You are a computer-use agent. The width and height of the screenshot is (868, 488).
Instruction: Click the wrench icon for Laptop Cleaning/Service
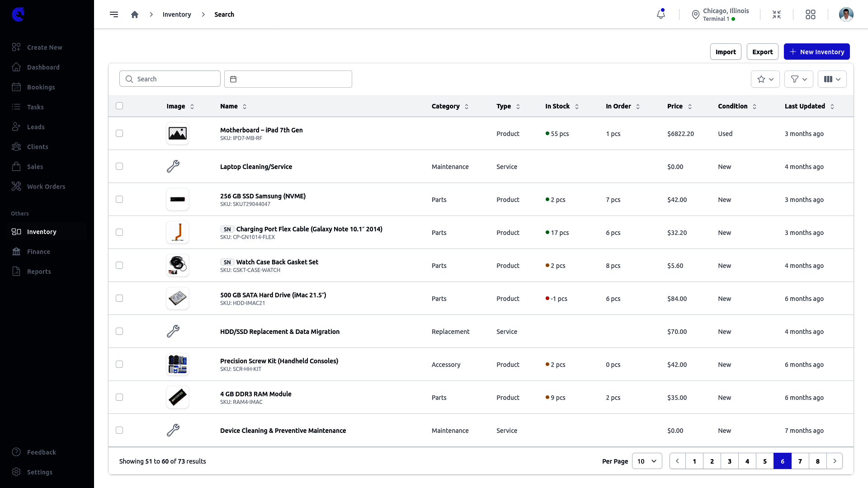(x=173, y=166)
